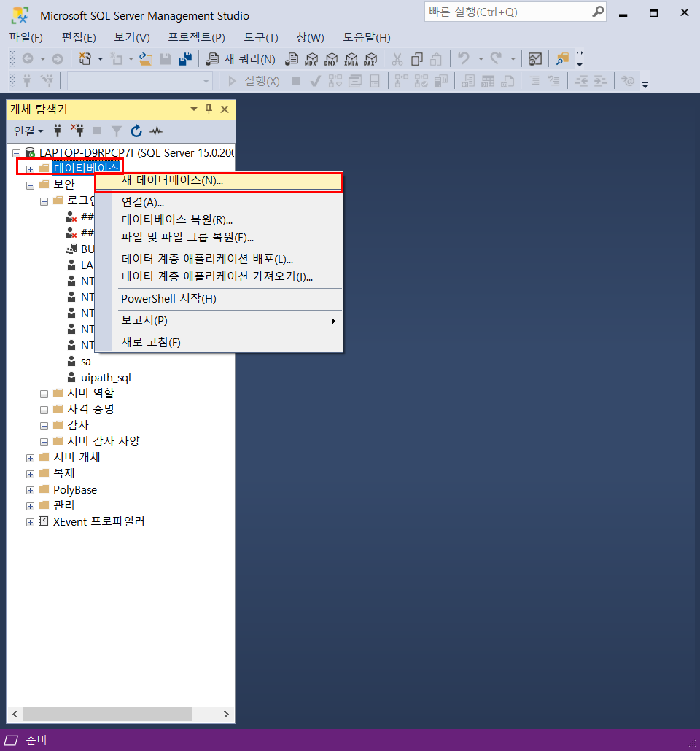Select the 복제 folder
The image size is (700, 751).
click(x=63, y=474)
